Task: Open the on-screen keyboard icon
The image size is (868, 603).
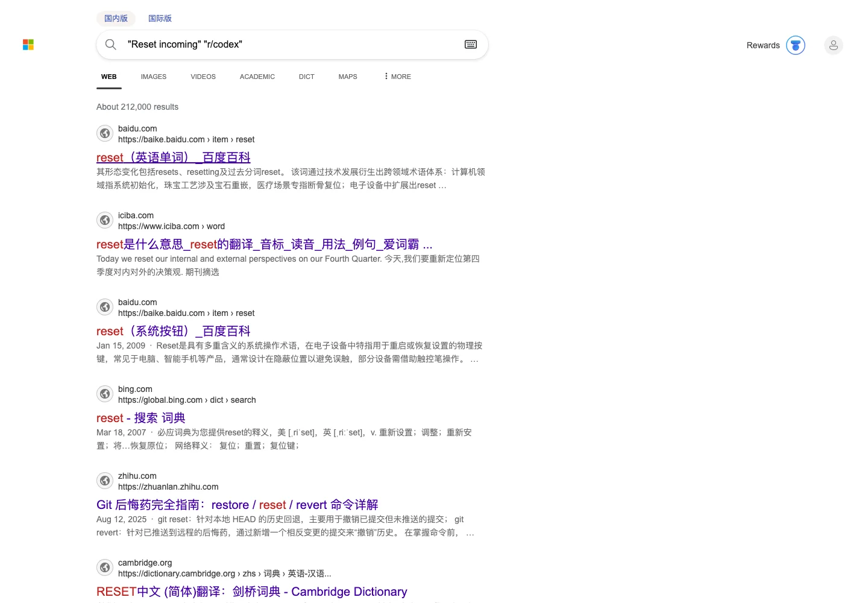Action: [471, 45]
